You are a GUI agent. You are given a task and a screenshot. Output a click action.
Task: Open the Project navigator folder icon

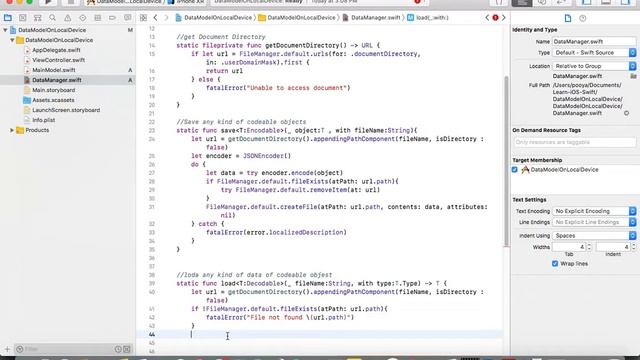[x=7, y=18]
